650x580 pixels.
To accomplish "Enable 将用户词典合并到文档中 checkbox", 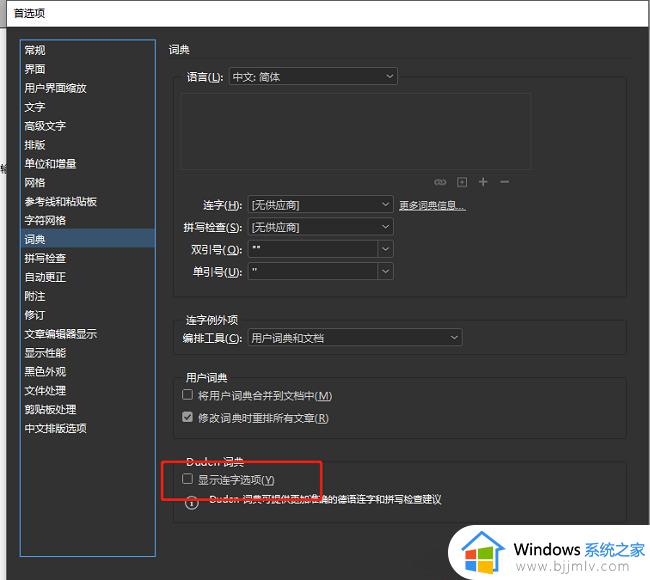I will [x=187, y=395].
